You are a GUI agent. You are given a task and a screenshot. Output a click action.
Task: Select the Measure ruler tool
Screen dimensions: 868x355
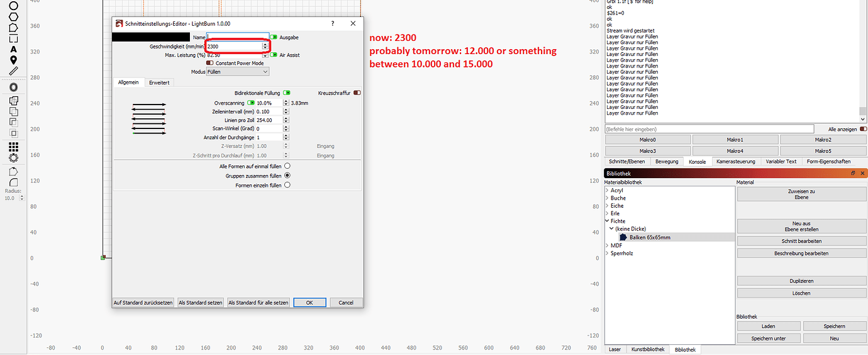(x=13, y=70)
